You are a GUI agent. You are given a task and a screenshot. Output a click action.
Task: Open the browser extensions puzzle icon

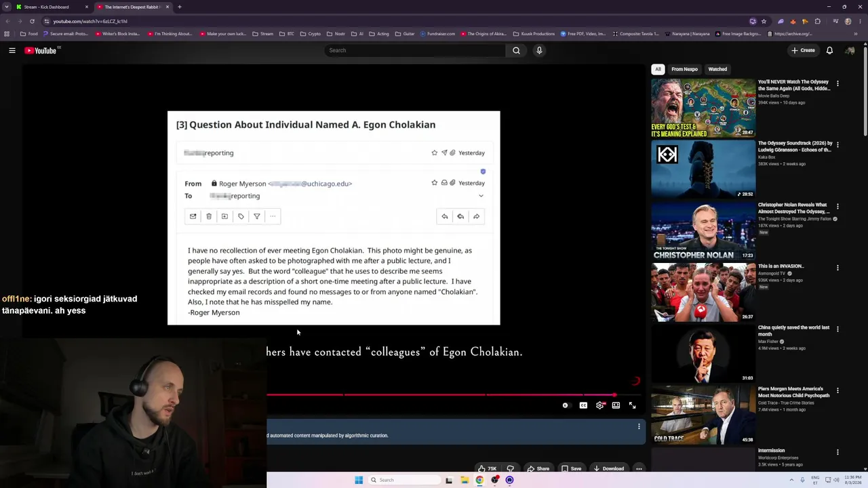click(x=818, y=21)
